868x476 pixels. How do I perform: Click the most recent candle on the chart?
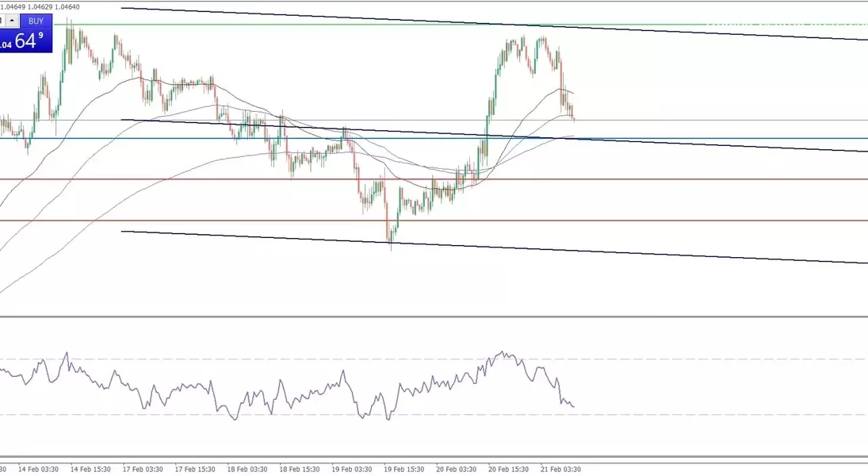coord(573,117)
